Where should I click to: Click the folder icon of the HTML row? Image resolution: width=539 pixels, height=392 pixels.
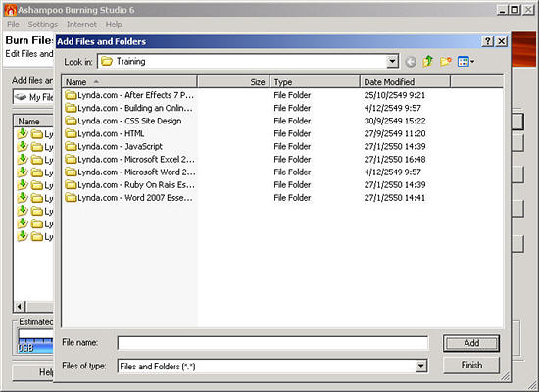[71, 133]
